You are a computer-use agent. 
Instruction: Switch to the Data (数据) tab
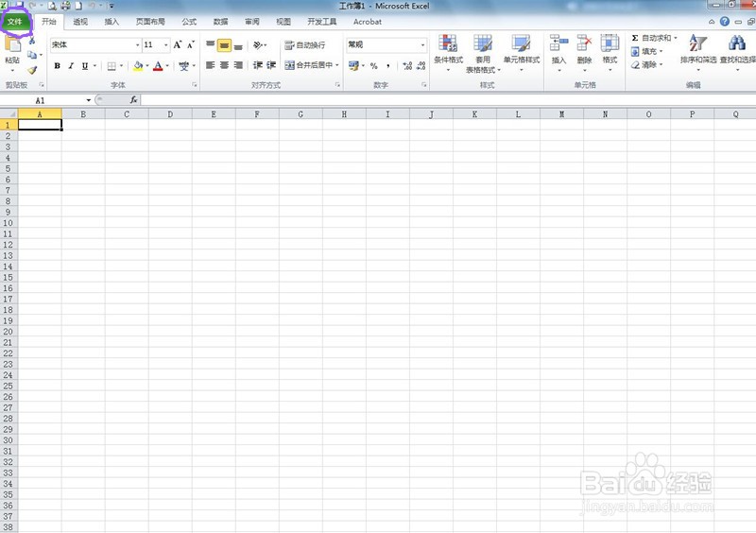coord(220,22)
